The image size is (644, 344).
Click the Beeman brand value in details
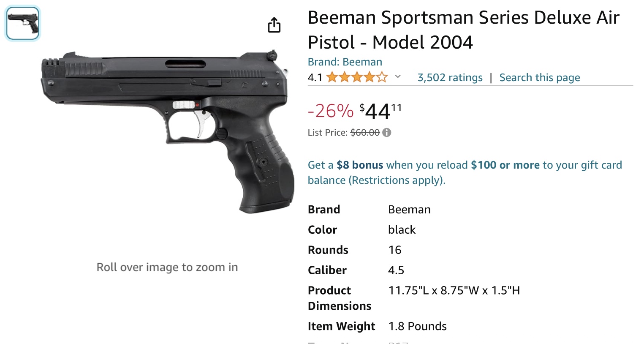(x=409, y=210)
